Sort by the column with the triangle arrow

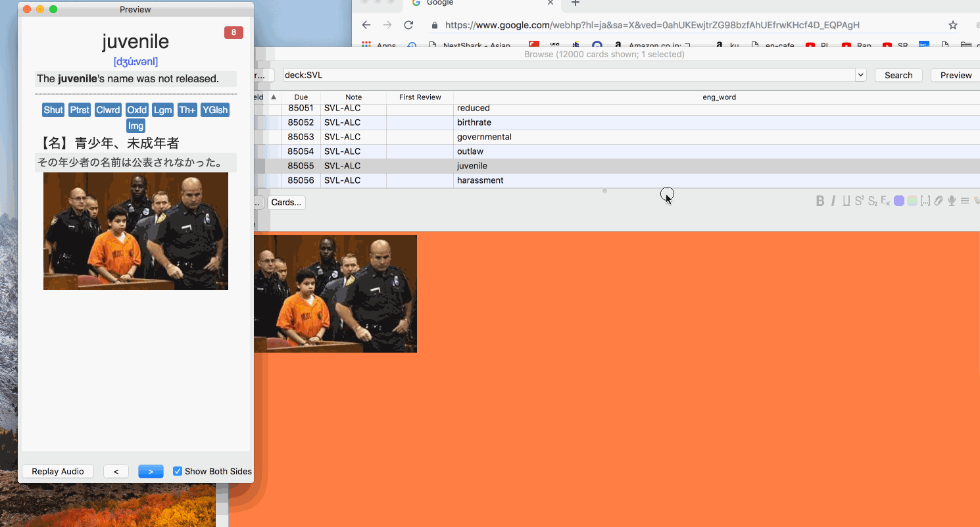[274, 97]
